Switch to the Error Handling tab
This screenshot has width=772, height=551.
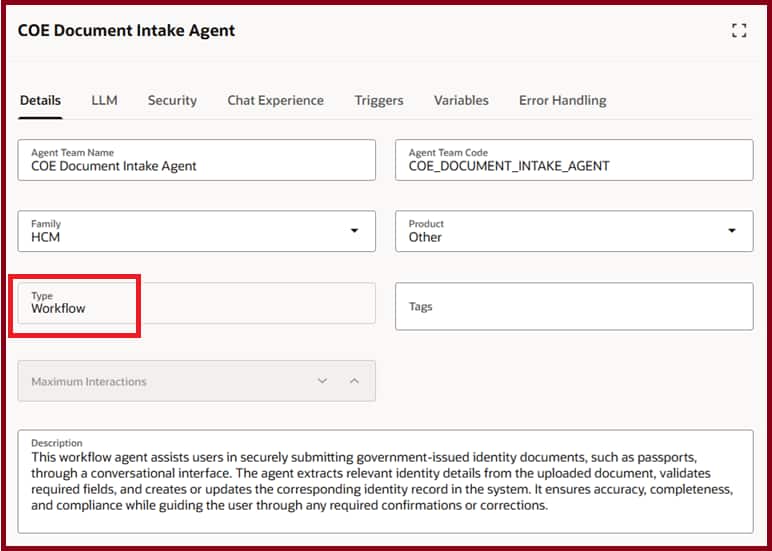pyautogui.click(x=562, y=100)
